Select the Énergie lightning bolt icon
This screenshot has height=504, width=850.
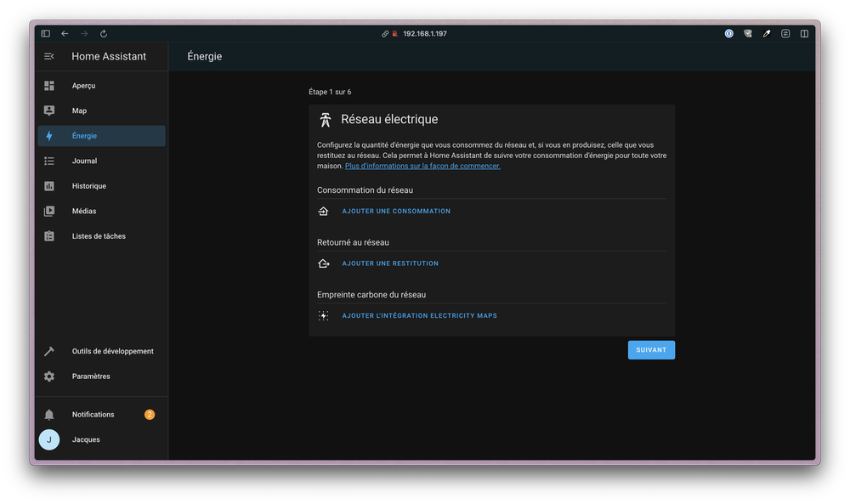tap(49, 136)
